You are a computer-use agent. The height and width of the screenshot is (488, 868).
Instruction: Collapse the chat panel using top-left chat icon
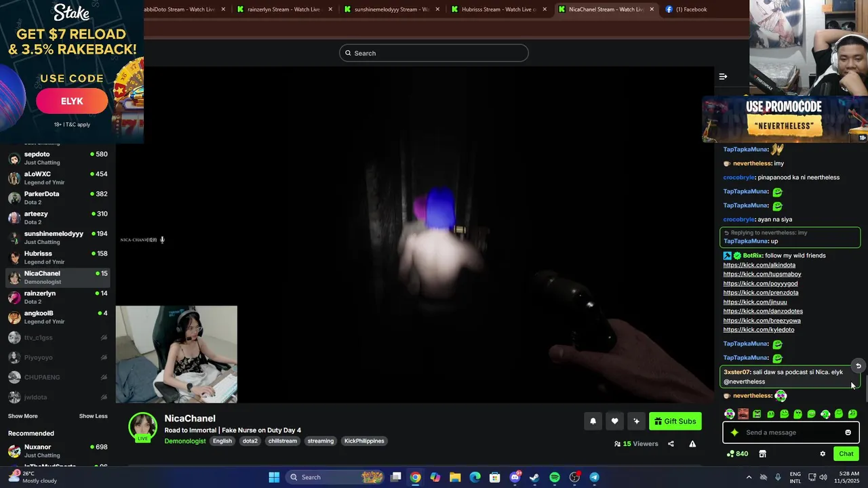pyautogui.click(x=723, y=77)
